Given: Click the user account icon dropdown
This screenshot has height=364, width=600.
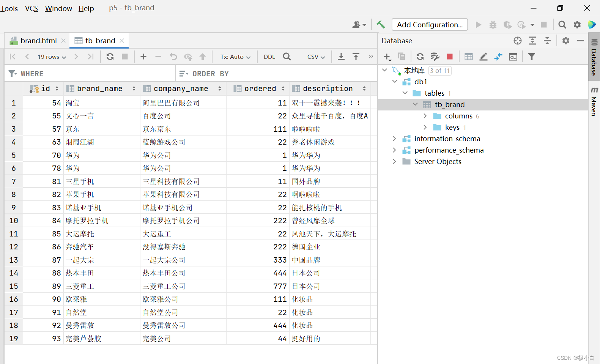Looking at the screenshot, I should click(x=359, y=25).
